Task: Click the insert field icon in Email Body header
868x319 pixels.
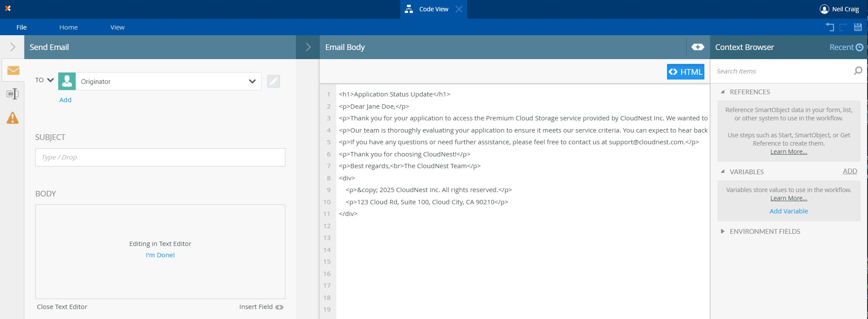Action: click(697, 47)
